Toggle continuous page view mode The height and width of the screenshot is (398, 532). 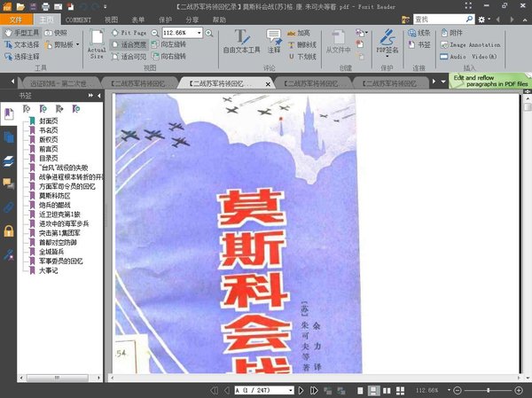[x=374, y=390]
